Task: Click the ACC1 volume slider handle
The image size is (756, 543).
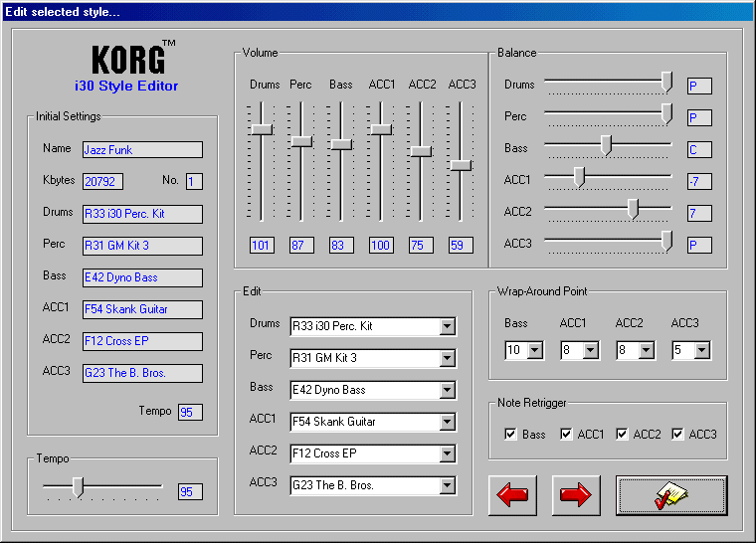Action: coord(381,129)
